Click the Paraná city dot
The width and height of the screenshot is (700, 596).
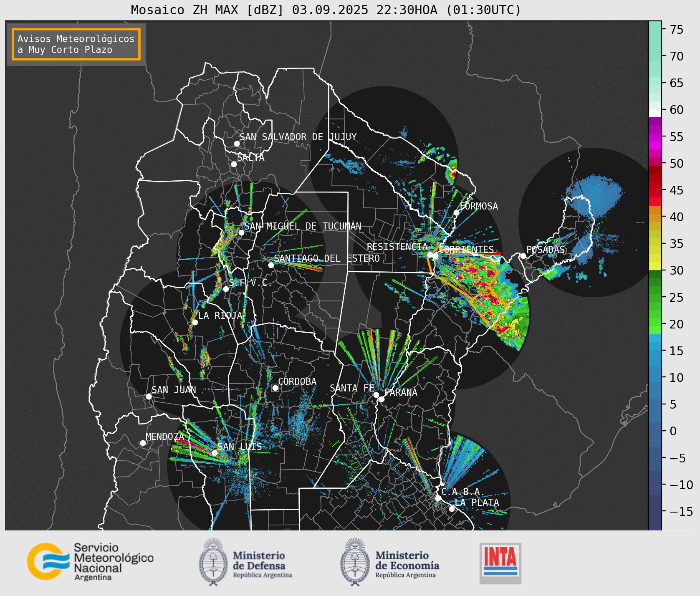point(382,399)
